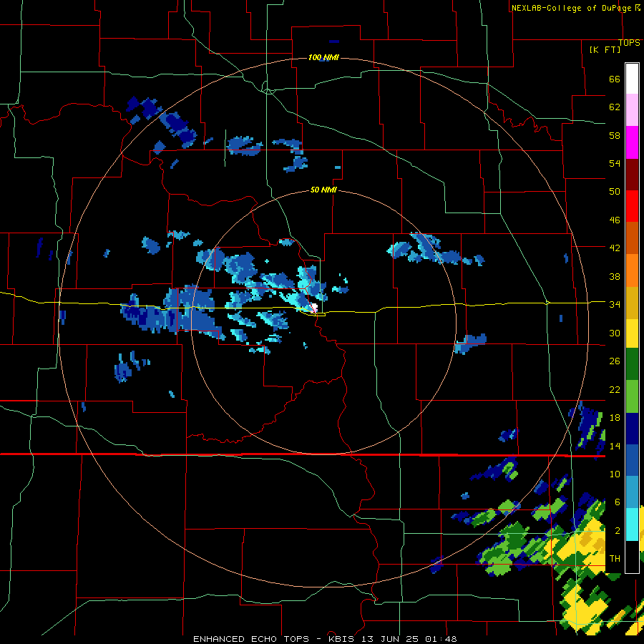The width and height of the screenshot is (644, 644).
Task: Pick the dark orange legend swatch near 42
Action: click(632, 238)
